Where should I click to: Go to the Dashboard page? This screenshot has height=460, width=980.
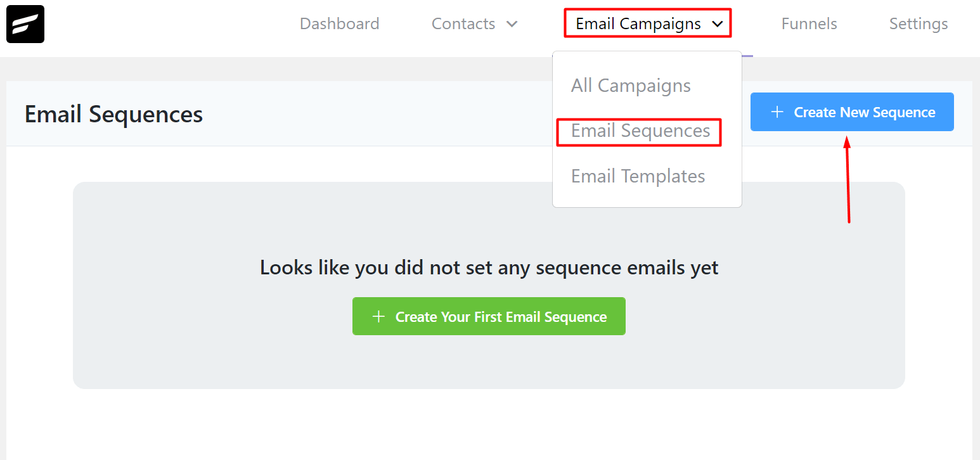(340, 24)
